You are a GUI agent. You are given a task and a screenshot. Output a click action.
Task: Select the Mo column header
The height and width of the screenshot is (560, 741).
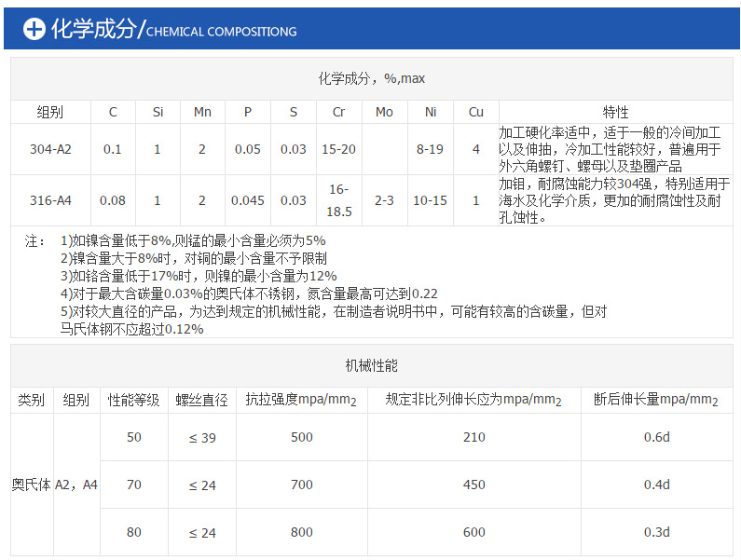coord(384,112)
